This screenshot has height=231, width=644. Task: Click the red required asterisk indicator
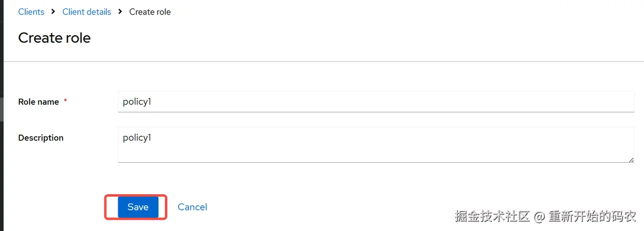pos(65,101)
